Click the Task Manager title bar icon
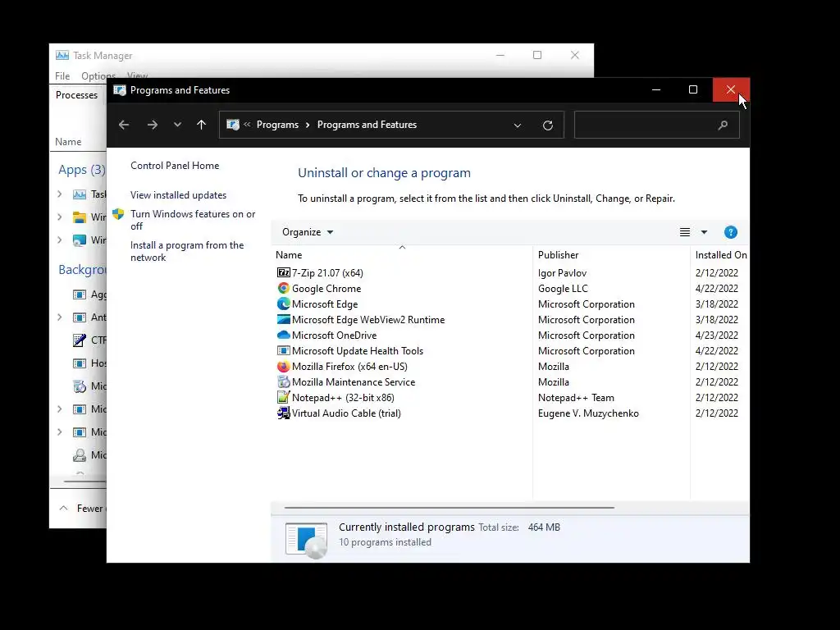This screenshot has height=630, width=840. tap(62, 55)
